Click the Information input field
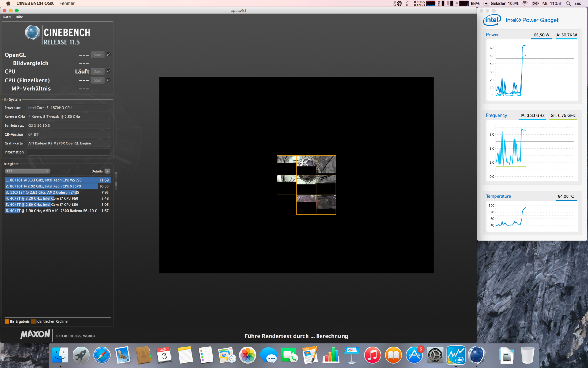The height and width of the screenshot is (368, 588). click(x=68, y=152)
